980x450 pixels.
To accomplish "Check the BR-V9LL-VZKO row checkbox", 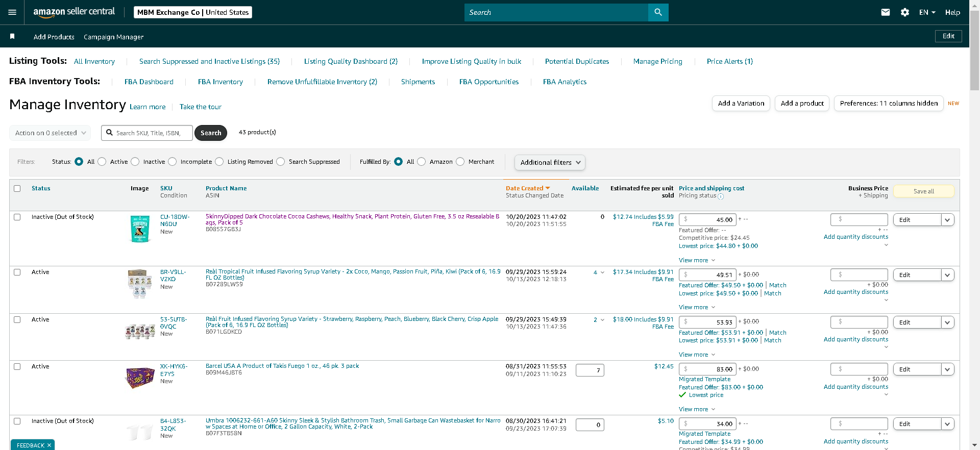I will pos(17,272).
